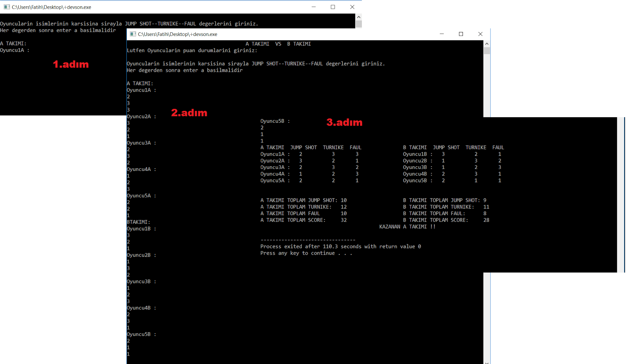Click the scrollbar thumb in the front console window
This screenshot has height=364, width=632.
487,51
